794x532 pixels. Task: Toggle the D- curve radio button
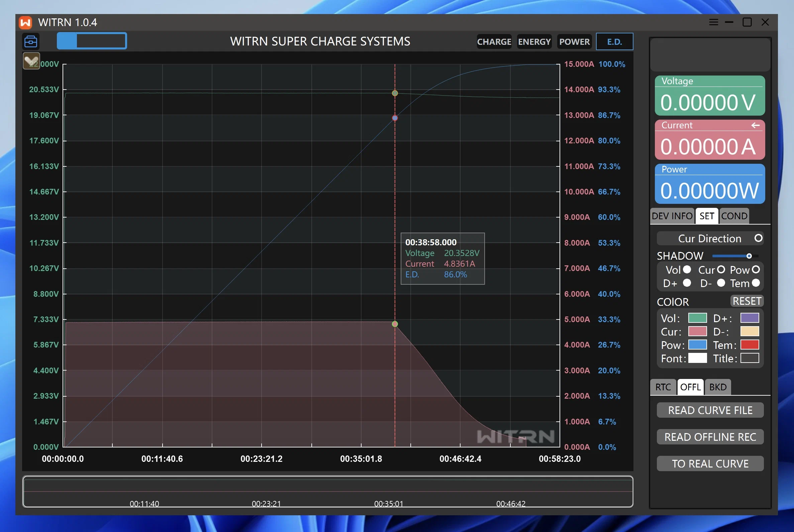coord(721,283)
